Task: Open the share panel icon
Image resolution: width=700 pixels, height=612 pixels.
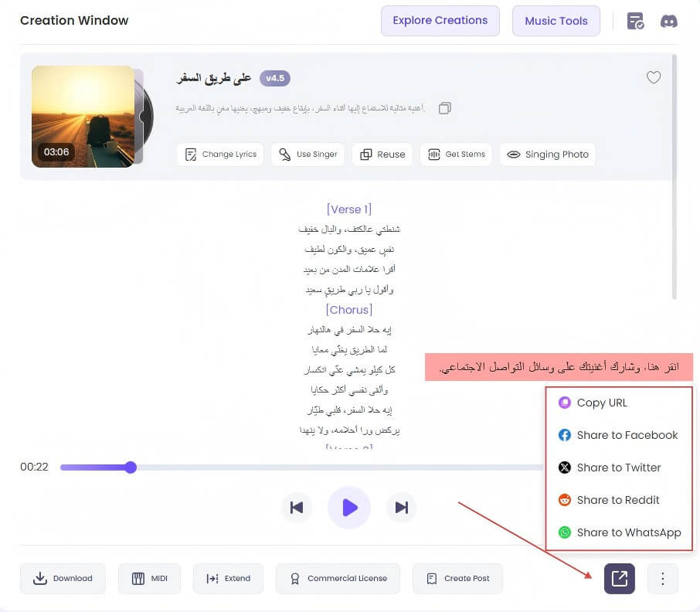Action: pos(619,578)
